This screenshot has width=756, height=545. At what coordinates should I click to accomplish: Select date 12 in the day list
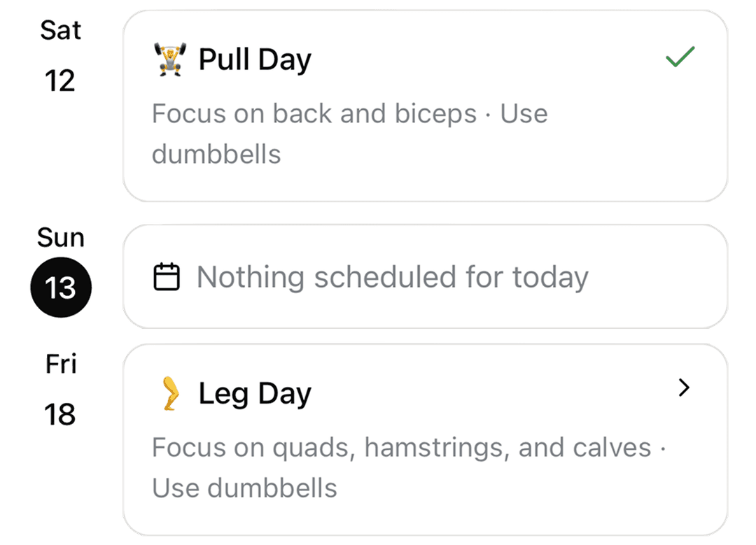point(60,81)
